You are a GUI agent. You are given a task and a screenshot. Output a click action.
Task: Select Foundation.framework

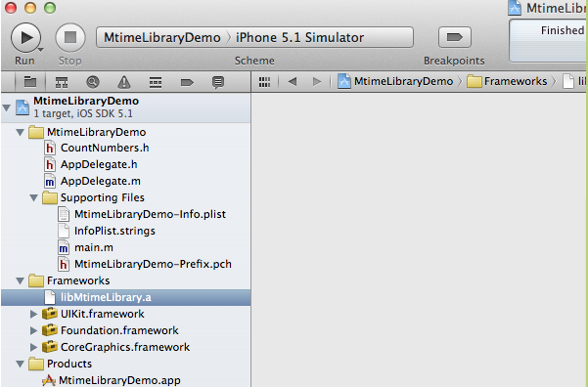point(119,330)
